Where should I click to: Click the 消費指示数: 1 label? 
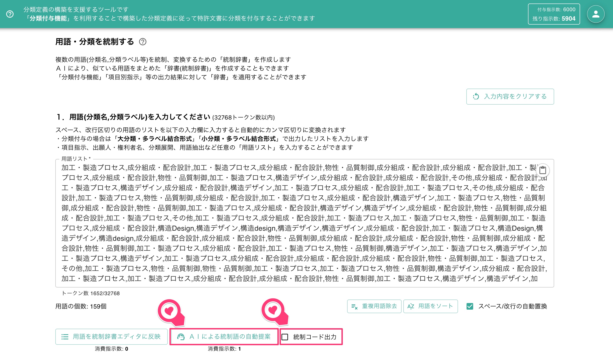tap(224, 349)
